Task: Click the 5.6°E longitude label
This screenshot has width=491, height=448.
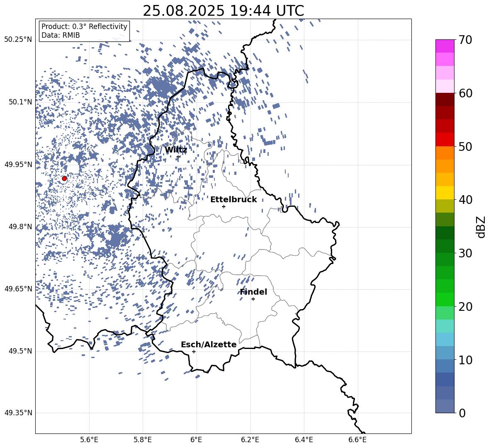Action: click(x=89, y=440)
